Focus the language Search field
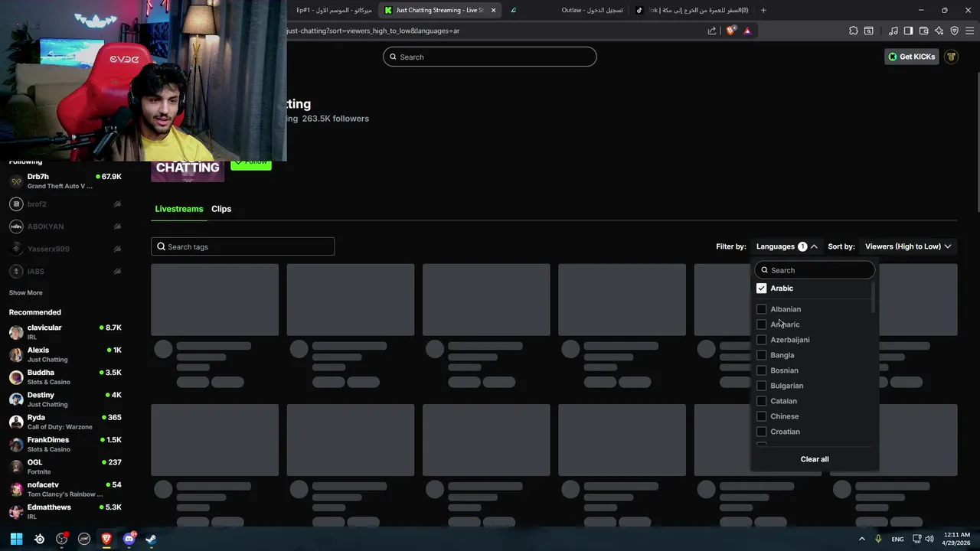This screenshot has height=551, width=980. (815, 270)
